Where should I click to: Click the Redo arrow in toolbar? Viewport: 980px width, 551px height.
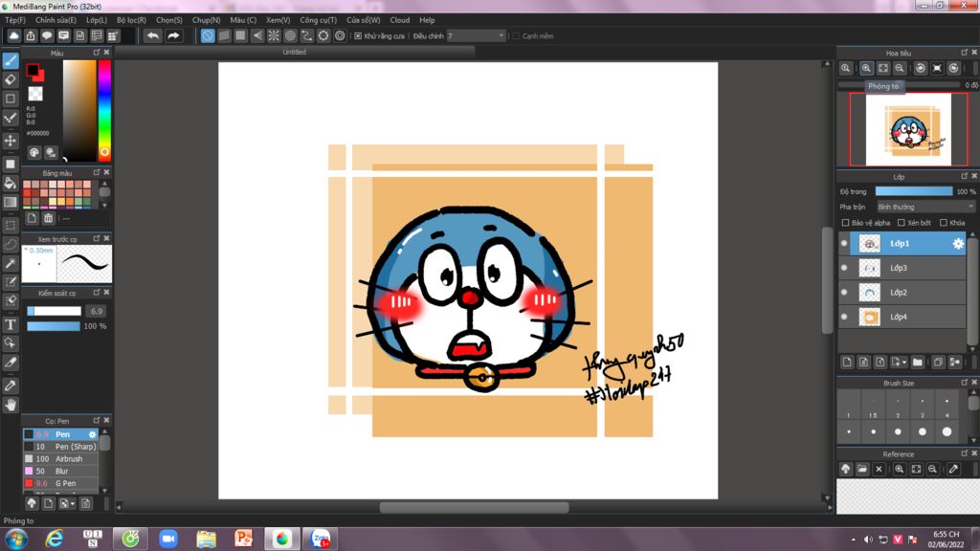point(173,35)
